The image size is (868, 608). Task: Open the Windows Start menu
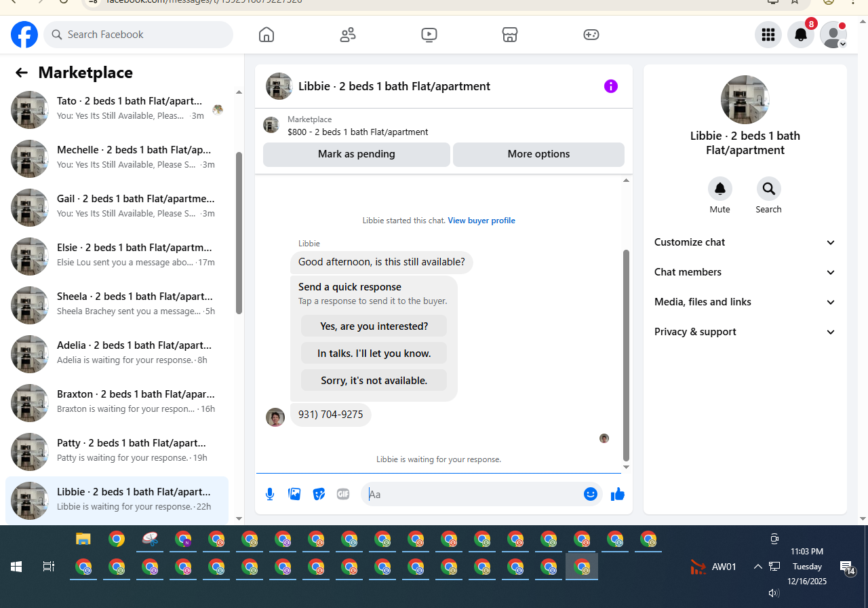[16, 567]
